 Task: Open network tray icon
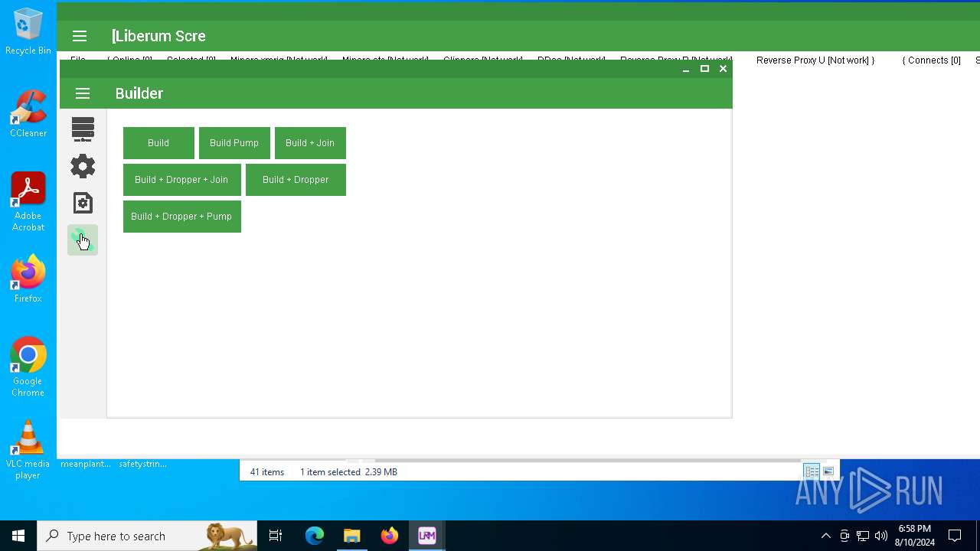pos(863,536)
